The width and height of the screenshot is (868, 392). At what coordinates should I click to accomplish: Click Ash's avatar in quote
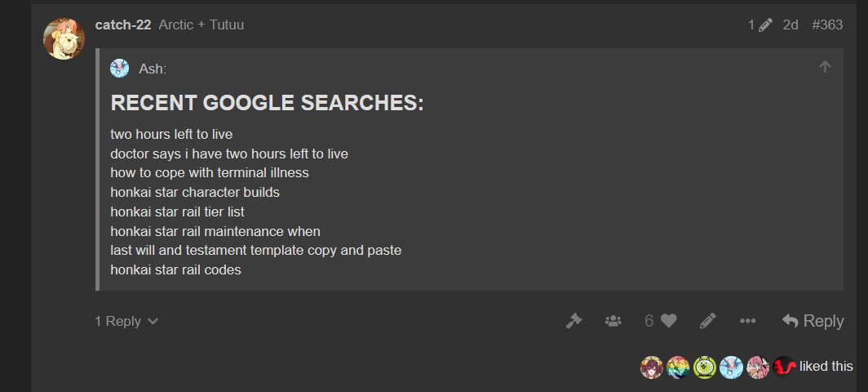coord(120,69)
